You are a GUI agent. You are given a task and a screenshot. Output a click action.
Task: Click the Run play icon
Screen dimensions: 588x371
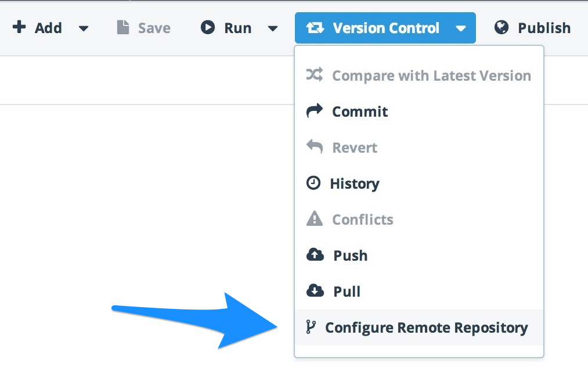pos(208,27)
